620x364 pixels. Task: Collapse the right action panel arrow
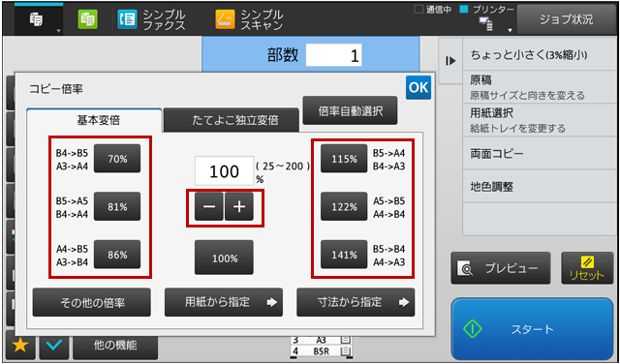(450, 61)
